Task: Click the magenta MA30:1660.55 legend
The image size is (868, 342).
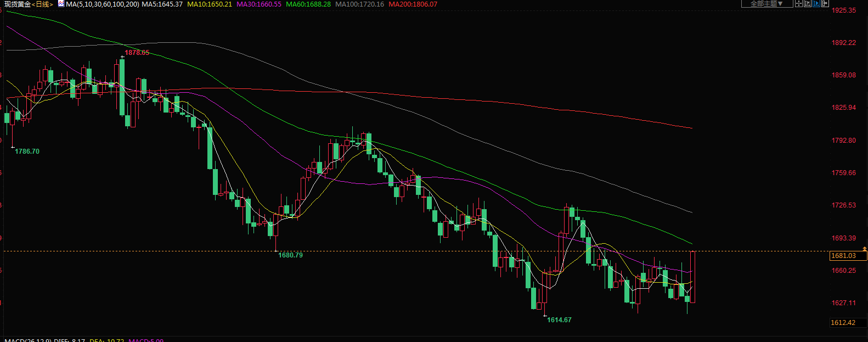Action: coord(258,4)
